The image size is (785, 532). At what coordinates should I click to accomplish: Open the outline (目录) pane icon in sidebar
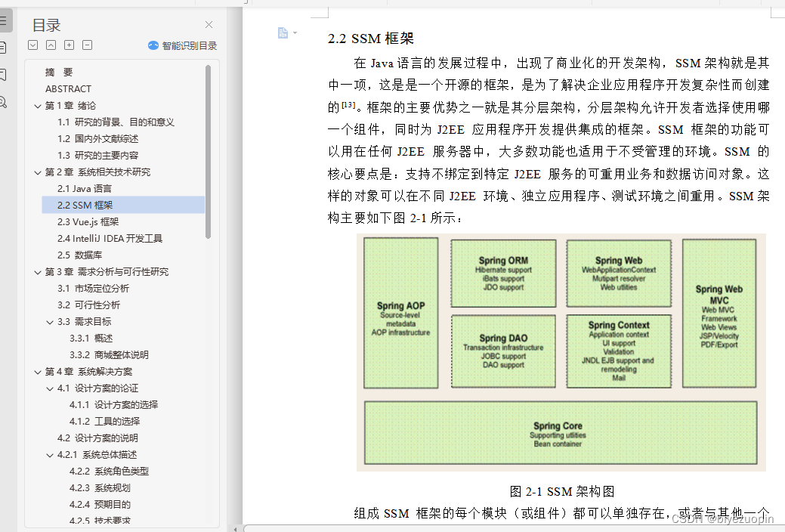tap(4, 20)
